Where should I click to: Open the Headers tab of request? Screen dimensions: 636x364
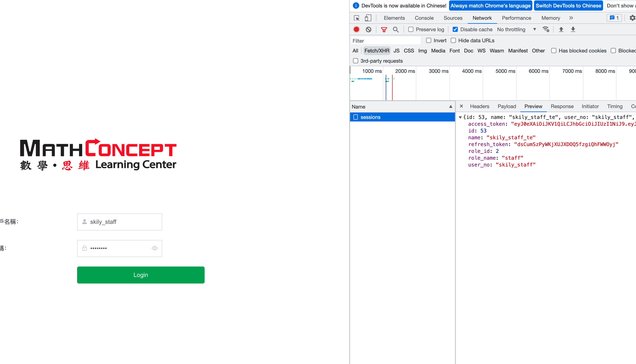(x=479, y=106)
